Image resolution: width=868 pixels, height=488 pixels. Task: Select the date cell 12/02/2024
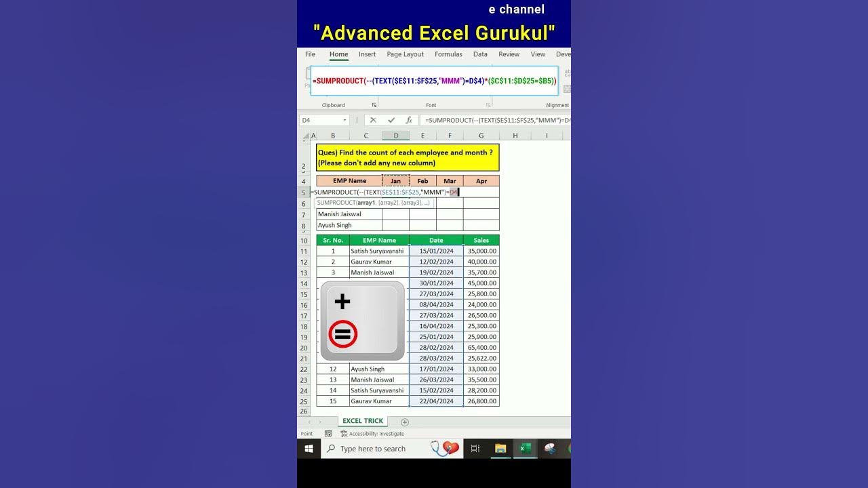click(436, 262)
